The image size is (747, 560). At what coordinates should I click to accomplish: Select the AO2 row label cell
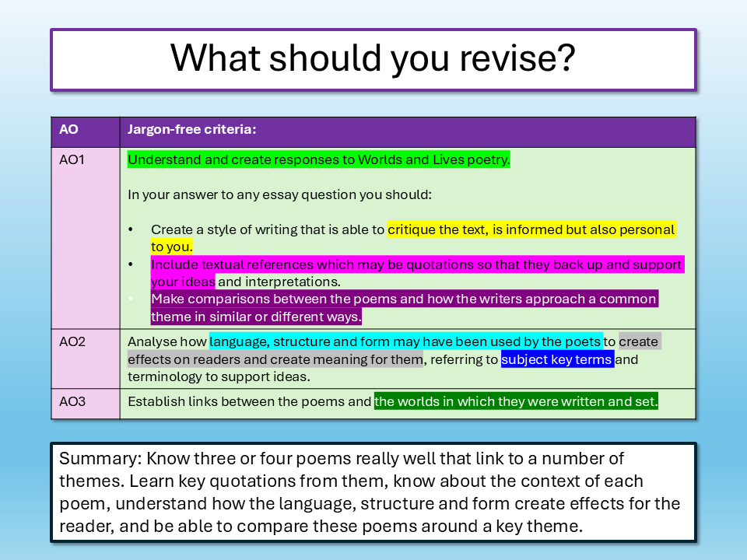click(72, 341)
